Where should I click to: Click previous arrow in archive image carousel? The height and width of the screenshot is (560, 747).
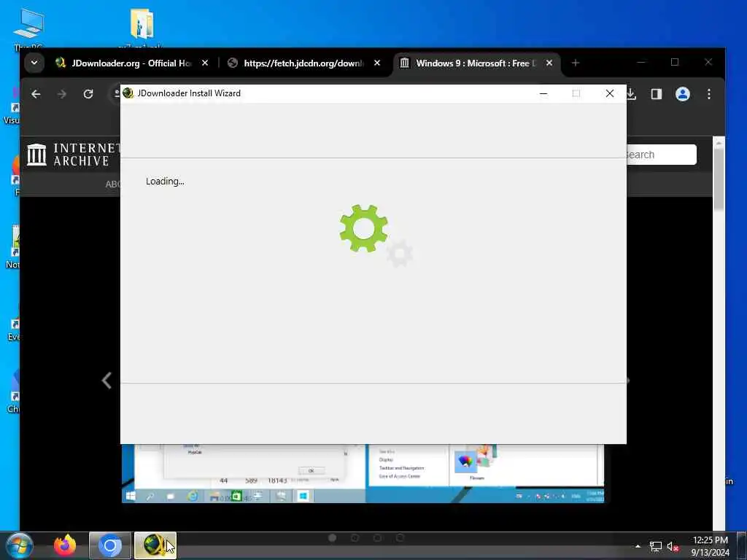(x=107, y=381)
